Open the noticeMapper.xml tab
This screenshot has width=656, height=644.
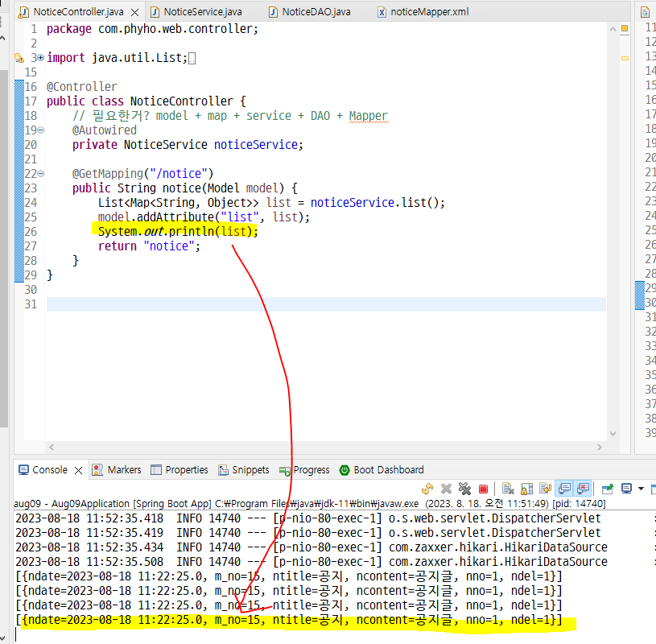click(x=423, y=12)
